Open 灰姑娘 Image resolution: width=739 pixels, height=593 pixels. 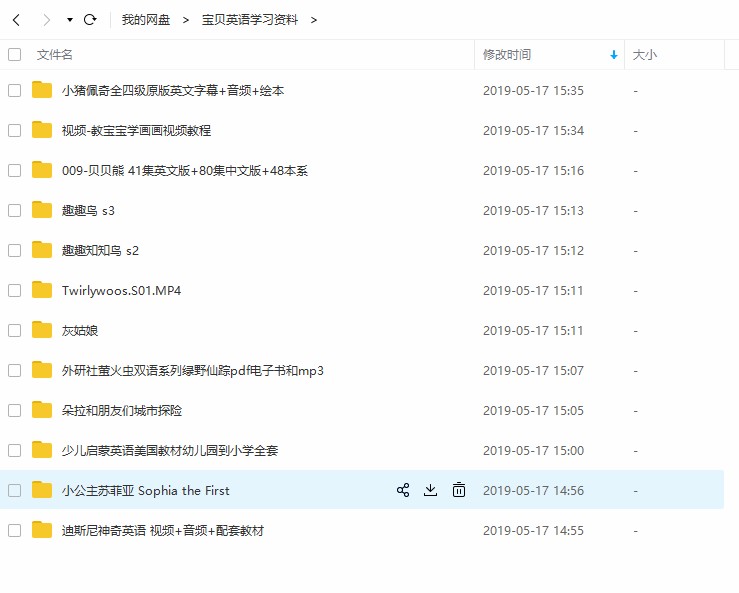(x=80, y=331)
